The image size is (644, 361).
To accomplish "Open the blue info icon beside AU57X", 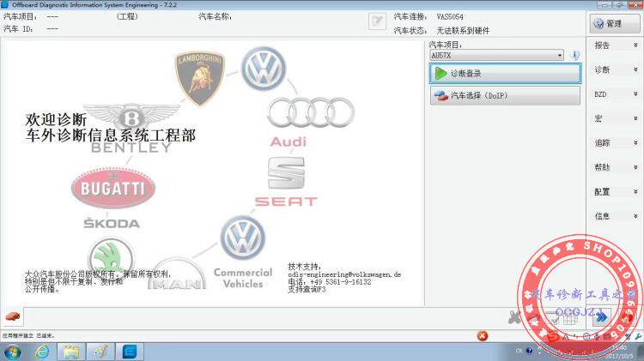I will pos(575,55).
